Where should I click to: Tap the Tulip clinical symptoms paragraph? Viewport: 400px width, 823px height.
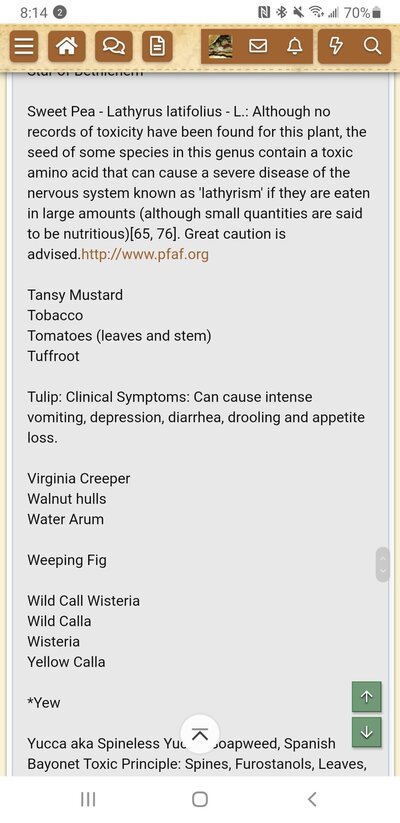click(x=196, y=417)
